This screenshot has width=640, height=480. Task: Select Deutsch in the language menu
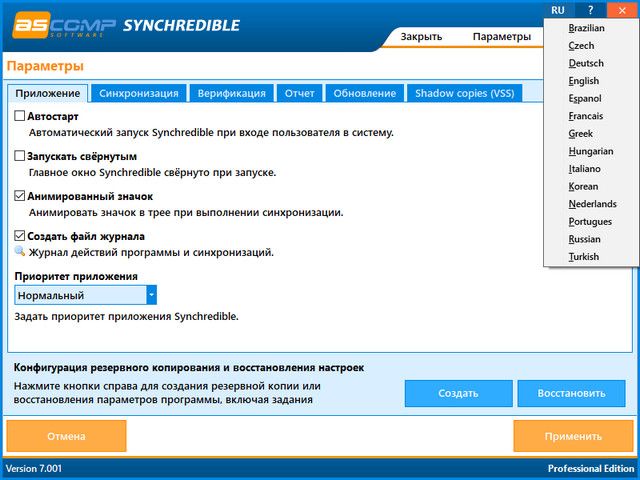pos(585,63)
